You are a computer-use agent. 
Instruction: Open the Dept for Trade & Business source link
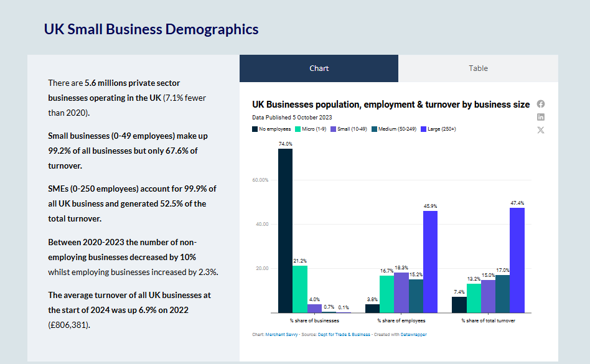344,334
